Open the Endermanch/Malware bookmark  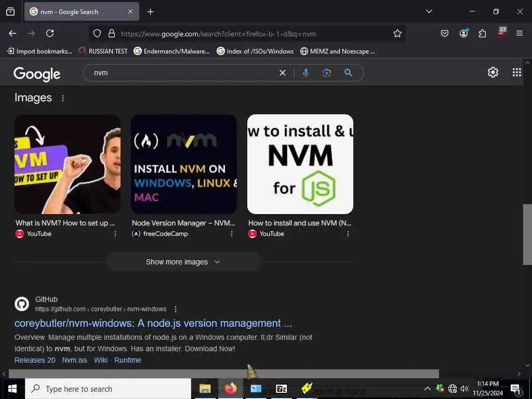[171, 51]
